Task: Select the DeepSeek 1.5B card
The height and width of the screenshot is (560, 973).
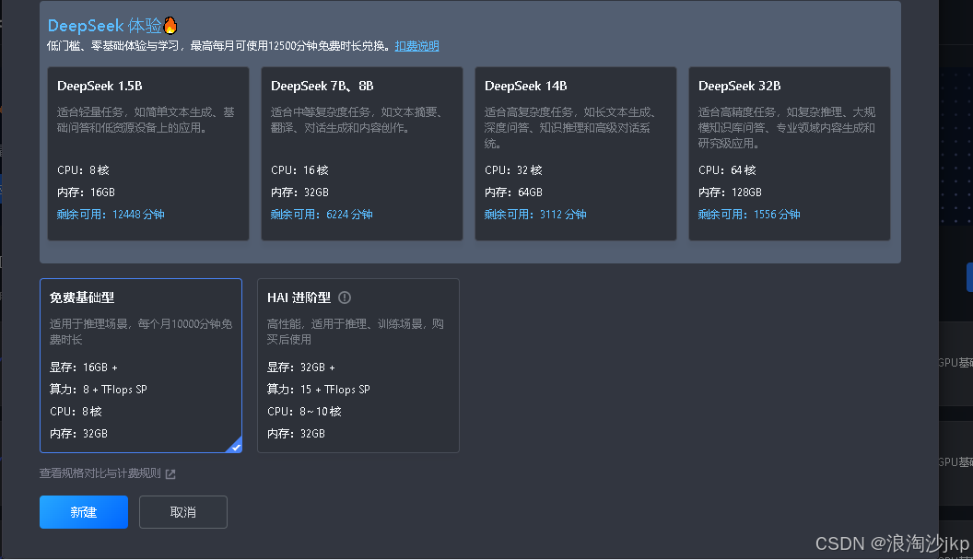Action: click(148, 154)
